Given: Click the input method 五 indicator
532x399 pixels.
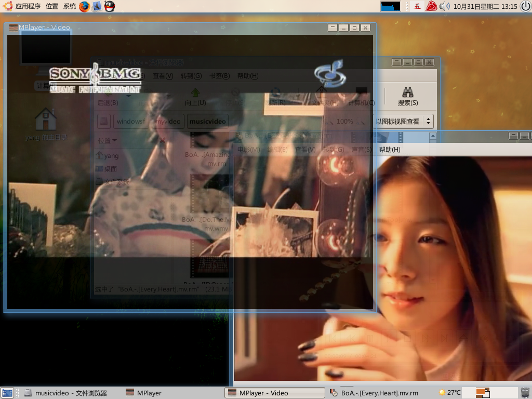Looking at the screenshot, I should click(417, 6).
